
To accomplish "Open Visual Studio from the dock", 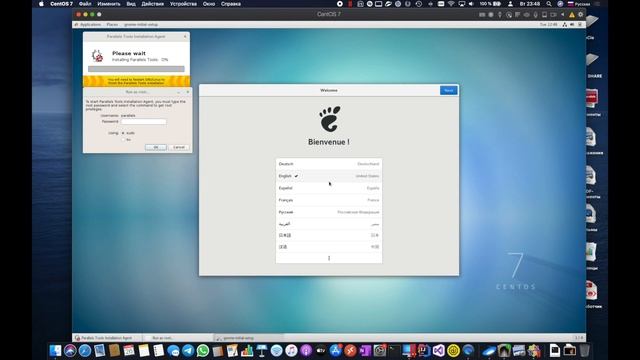I will [439, 351].
